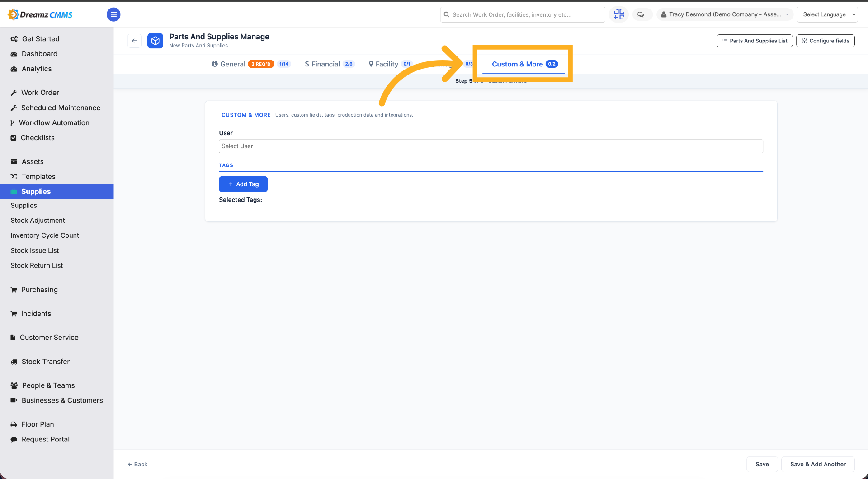Viewport: 868px width, 479px height.
Task: Click the Templates shuffle icon
Action: [x=14, y=177]
